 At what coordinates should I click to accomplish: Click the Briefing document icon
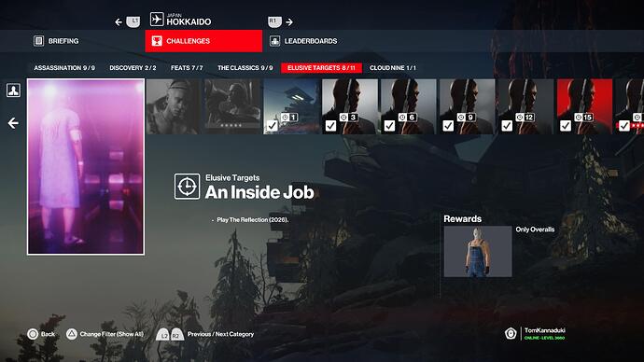[38, 41]
